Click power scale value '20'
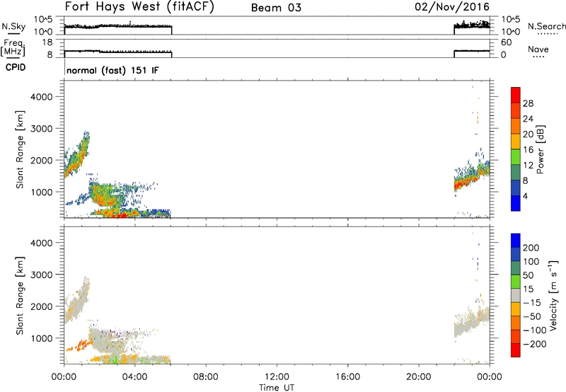 (x=528, y=134)
